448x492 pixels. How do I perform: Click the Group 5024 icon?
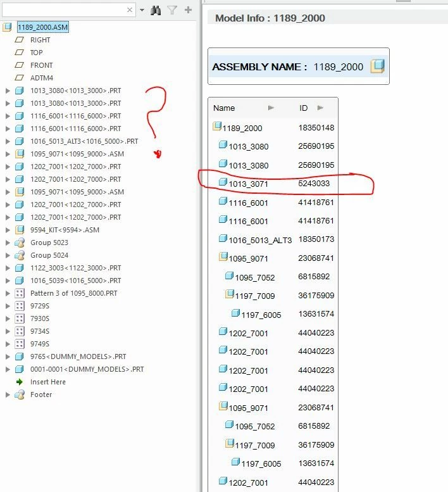coord(20,255)
